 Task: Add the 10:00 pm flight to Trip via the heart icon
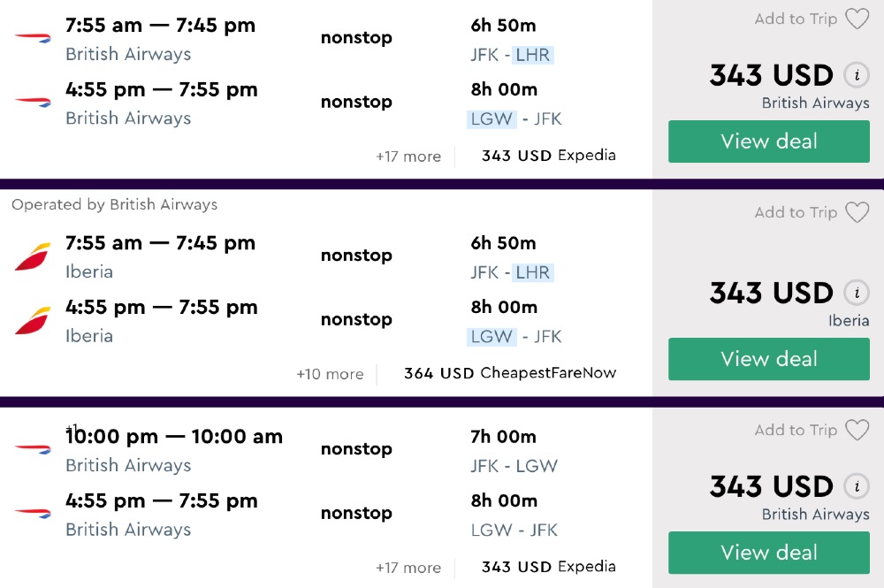click(857, 431)
